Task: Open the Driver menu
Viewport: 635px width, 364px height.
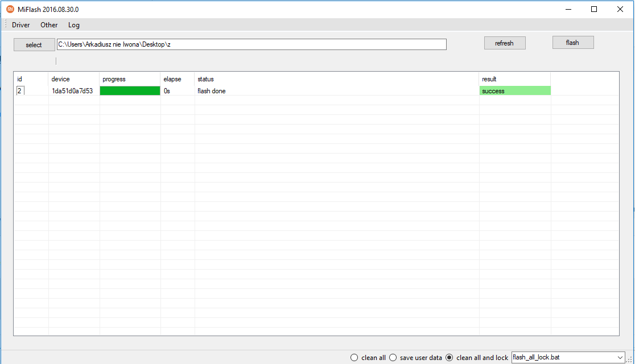Action: [x=21, y=25]
